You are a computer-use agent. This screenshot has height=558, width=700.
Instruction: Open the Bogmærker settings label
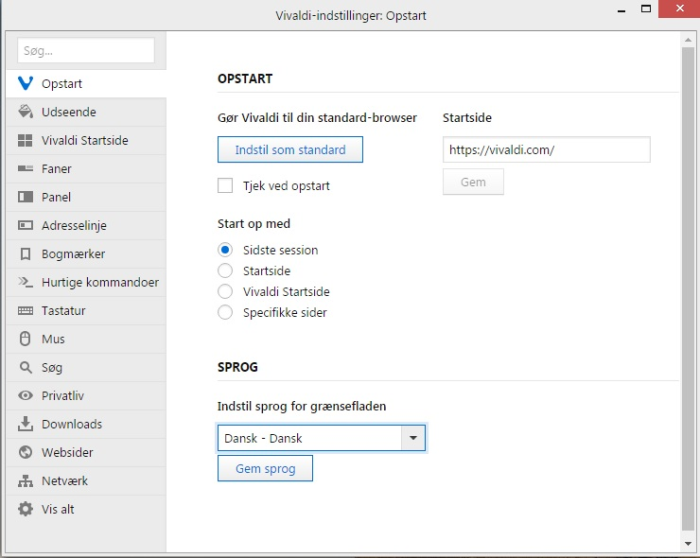pos(73,254)
